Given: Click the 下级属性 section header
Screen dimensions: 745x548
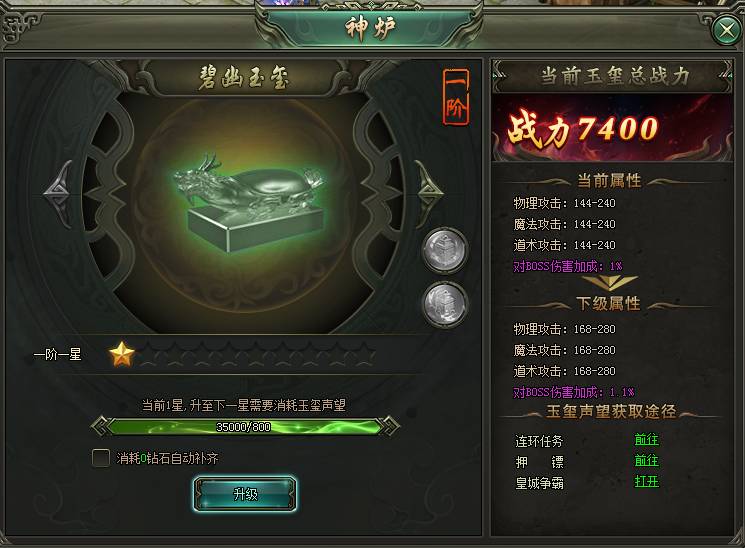Looking at the screenshot, I should [x=609, y=303].
